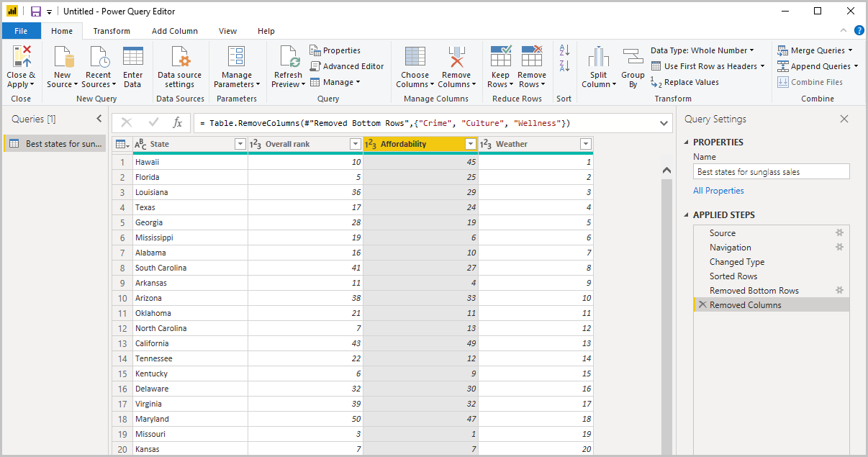Viewport: 868px width, 457px height.
Task: Click the Choose Columns icon
Action: 415,57
